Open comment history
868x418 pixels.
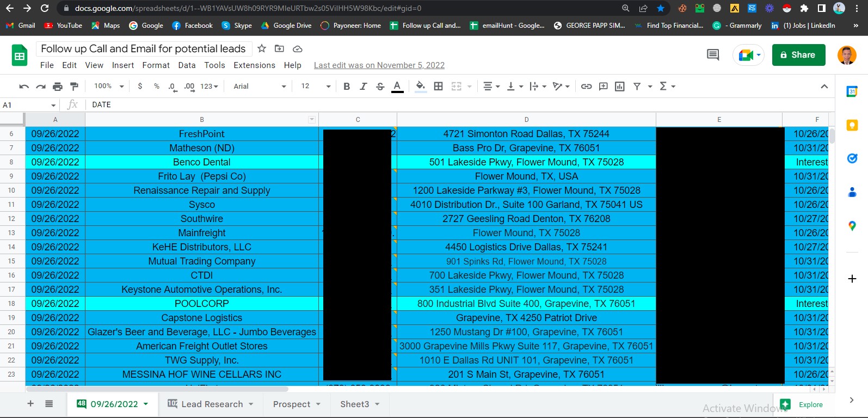[x=713, y=54]
